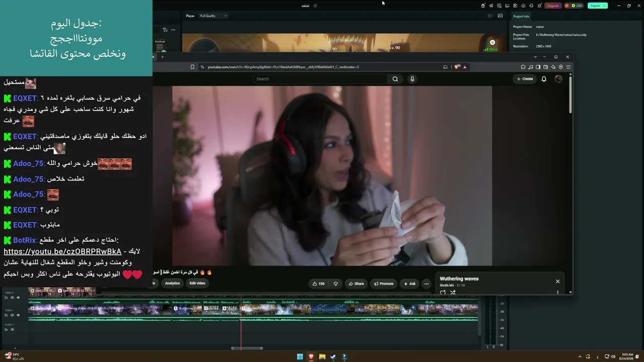Focus the YouTube search input field
The image size is (644, 362).
[319, 79]
